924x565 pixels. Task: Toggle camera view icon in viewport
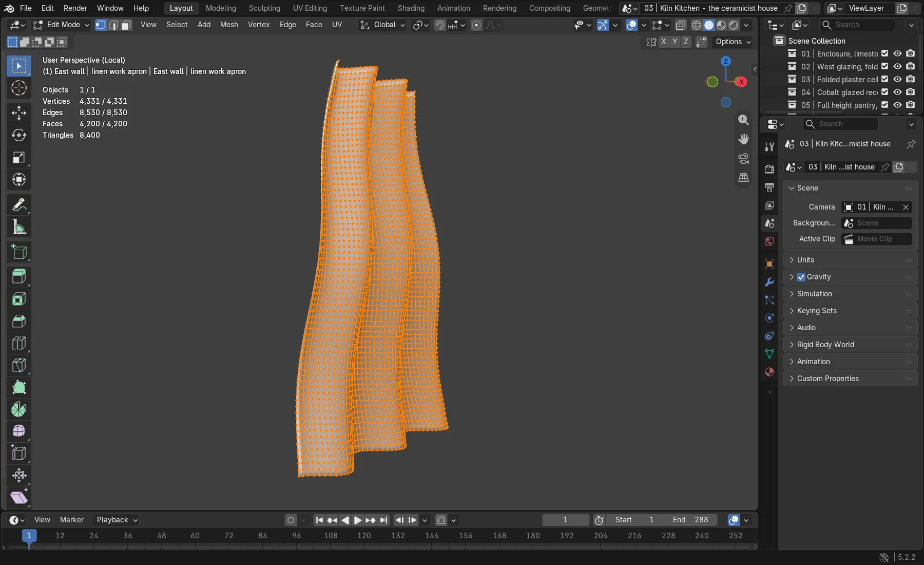(x=743, y=158)
